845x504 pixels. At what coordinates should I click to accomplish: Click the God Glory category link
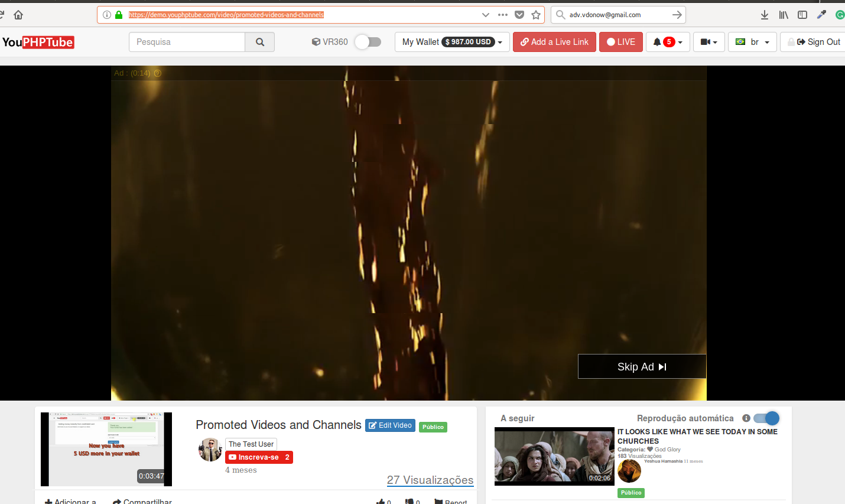click(667, 450)
